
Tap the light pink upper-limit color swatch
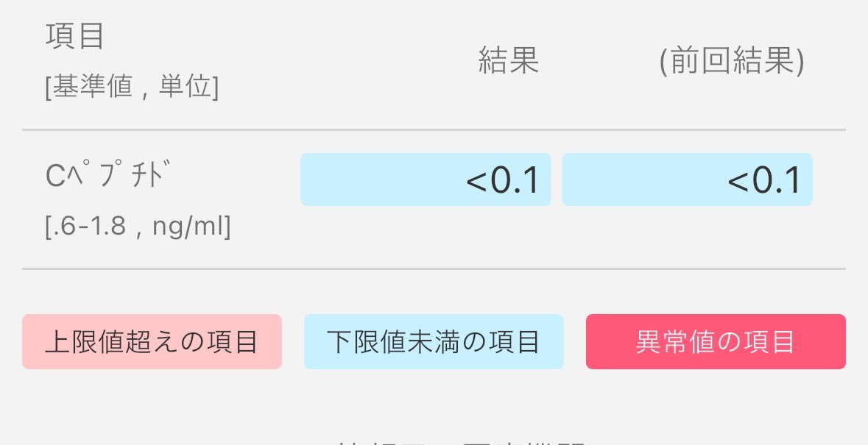coord(152,341)
